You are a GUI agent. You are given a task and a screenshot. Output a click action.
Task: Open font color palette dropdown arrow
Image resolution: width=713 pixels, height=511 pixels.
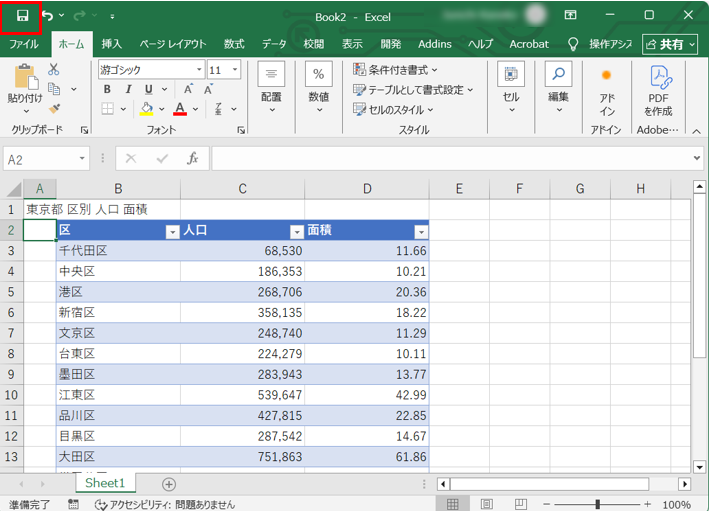(196, 109)
